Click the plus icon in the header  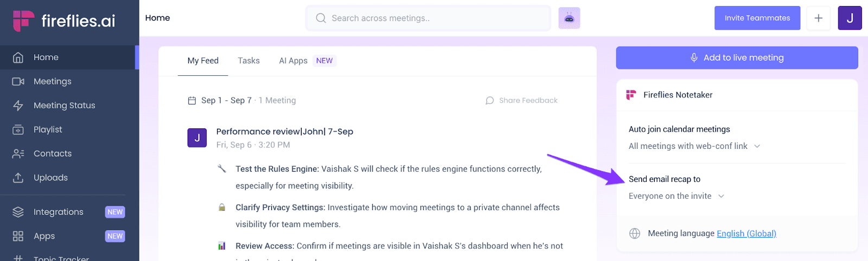[x=818, y=18]
